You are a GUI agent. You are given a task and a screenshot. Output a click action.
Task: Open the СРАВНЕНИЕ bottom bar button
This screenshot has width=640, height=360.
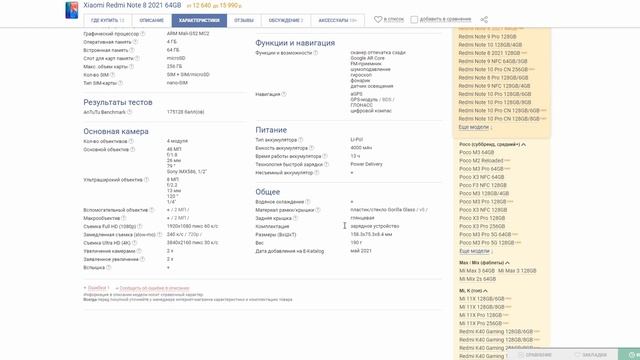535,355
